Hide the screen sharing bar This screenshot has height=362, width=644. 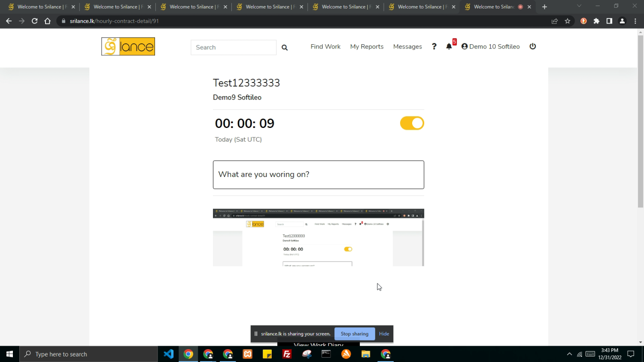(x=384, y=334)
